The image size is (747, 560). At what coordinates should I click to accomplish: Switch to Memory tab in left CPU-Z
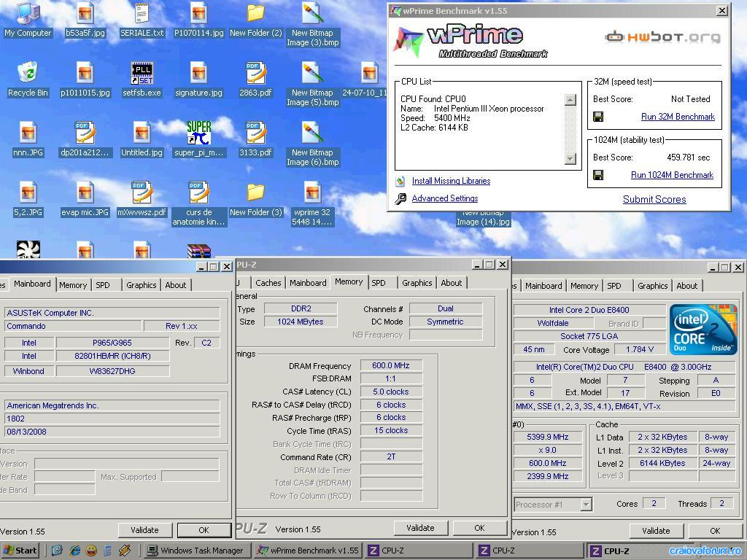coord(73,285)
